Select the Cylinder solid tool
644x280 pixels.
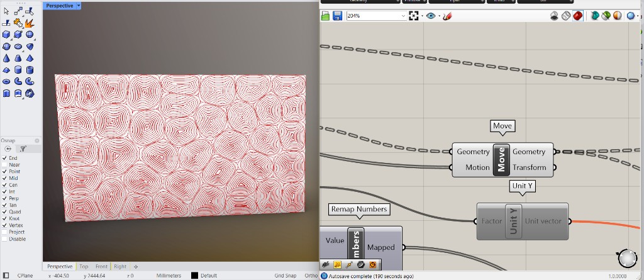click(x=18, y=70)
